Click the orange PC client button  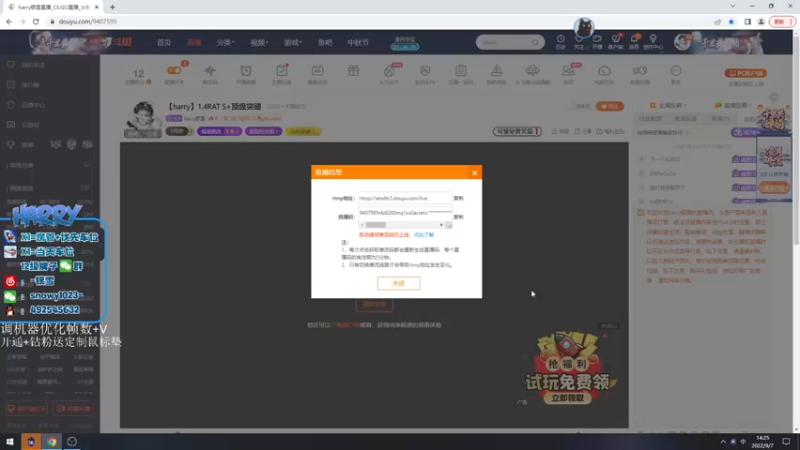coord(745,73)
